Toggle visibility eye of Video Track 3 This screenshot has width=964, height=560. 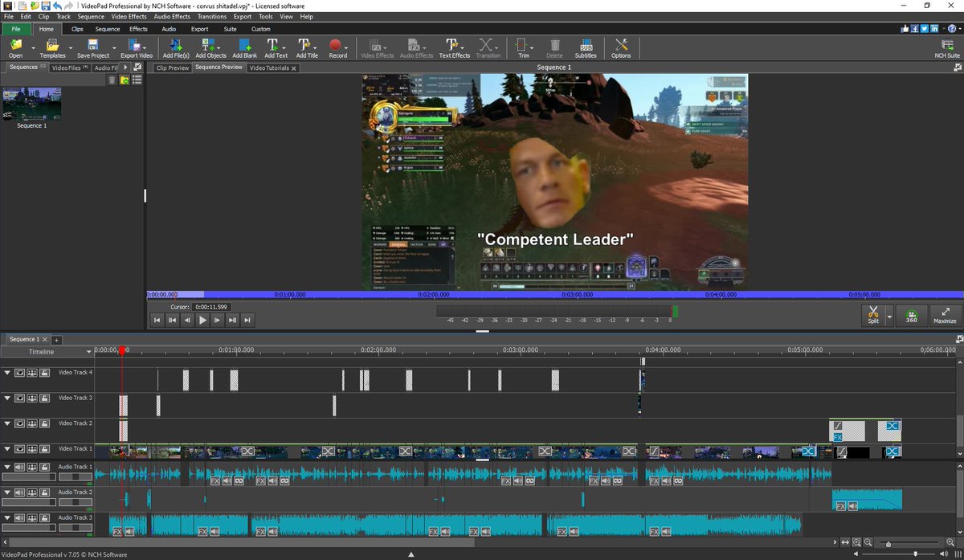[x=20, y=399]
